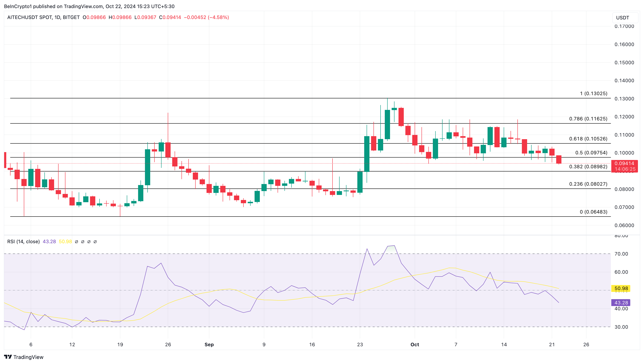644x364 pixels.
Task: Click the 0.382 (0.08982) Fibonacci label
Action: click(x=588, y=167)
